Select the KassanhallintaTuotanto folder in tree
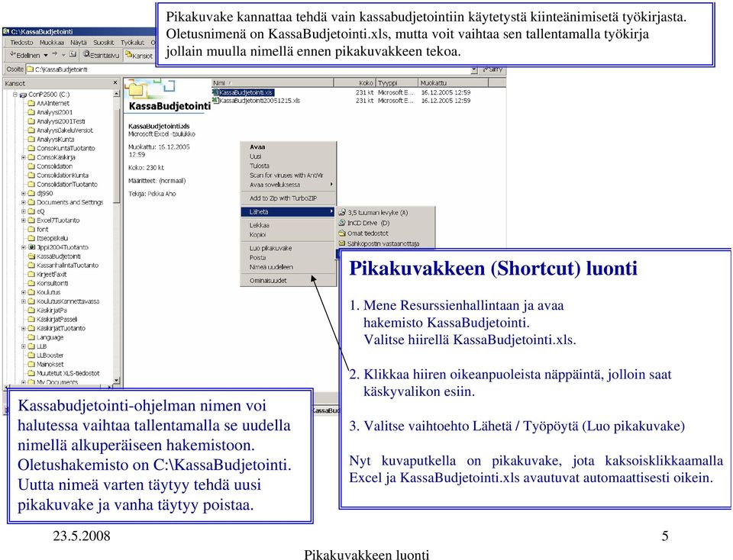Screen dimensions: 733x560 click(x=67, y=266)
